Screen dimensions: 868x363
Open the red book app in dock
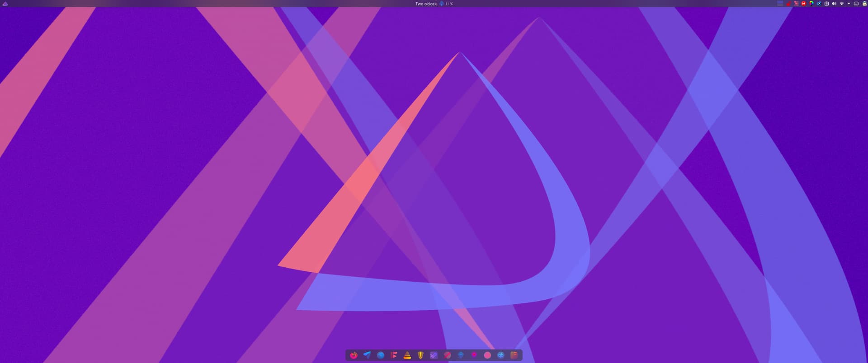click(514, 355)
